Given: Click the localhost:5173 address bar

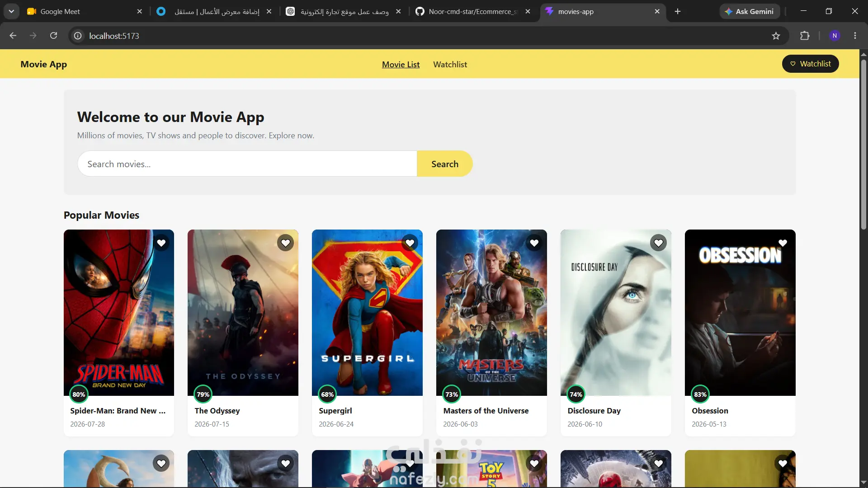Looking at the screenshot, I should point(429,36).
